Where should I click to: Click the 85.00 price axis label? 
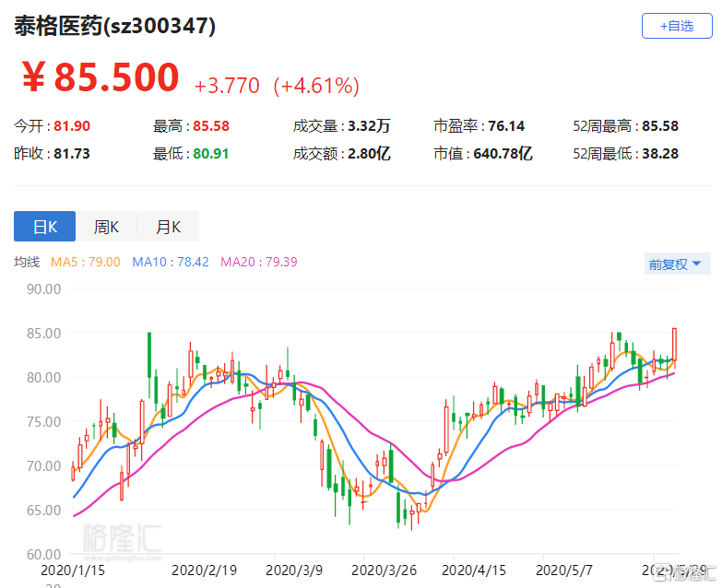pos(43,333)
